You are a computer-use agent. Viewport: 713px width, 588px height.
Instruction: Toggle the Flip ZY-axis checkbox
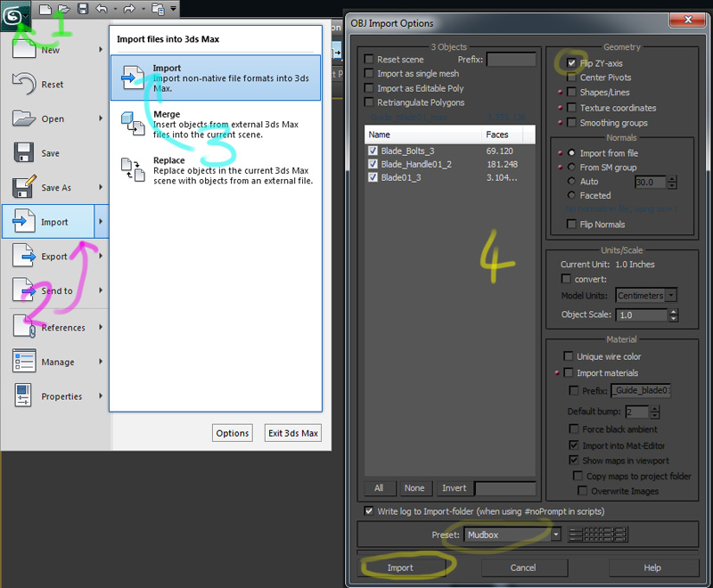pos(571,62)
